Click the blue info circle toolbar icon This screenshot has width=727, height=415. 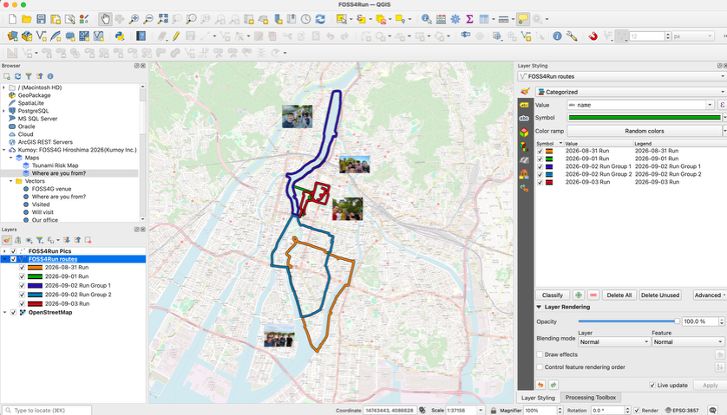[x=557, y=36]
